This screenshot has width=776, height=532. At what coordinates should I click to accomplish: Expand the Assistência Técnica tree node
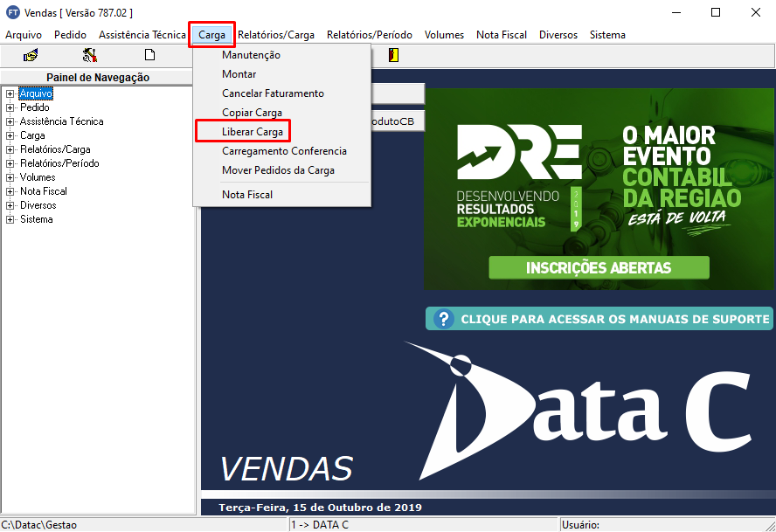coord(10,121)
